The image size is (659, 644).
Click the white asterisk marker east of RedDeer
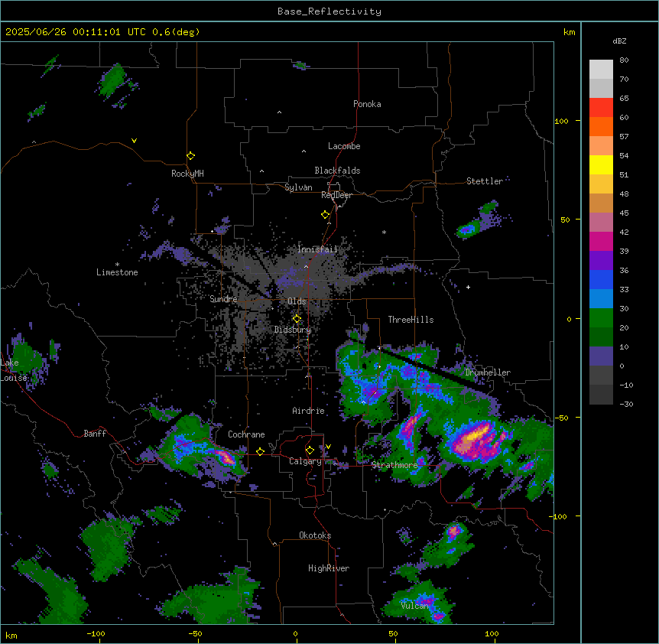[x=384, y=232]
